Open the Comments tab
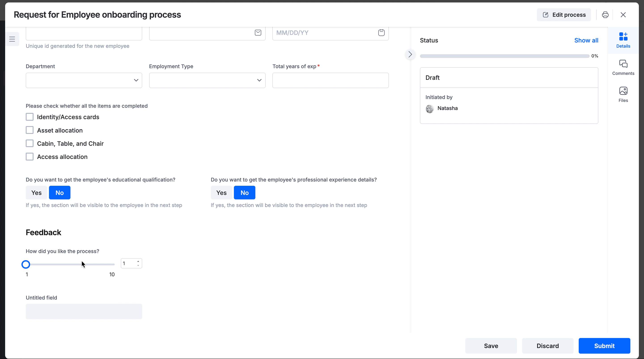Viewport: 644px width, 359px height. (x=623, y=67)
